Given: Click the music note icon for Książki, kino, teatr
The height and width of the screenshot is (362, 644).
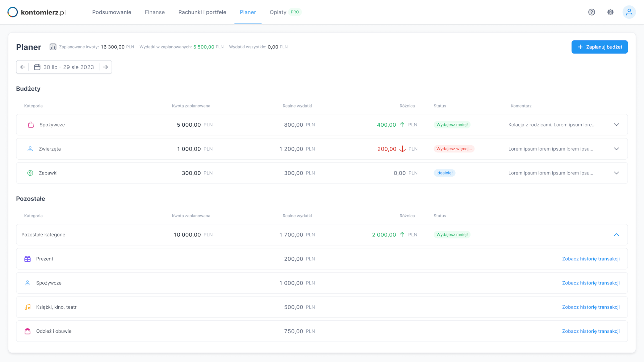Looking at the screenshot, I should pos(28,307).
